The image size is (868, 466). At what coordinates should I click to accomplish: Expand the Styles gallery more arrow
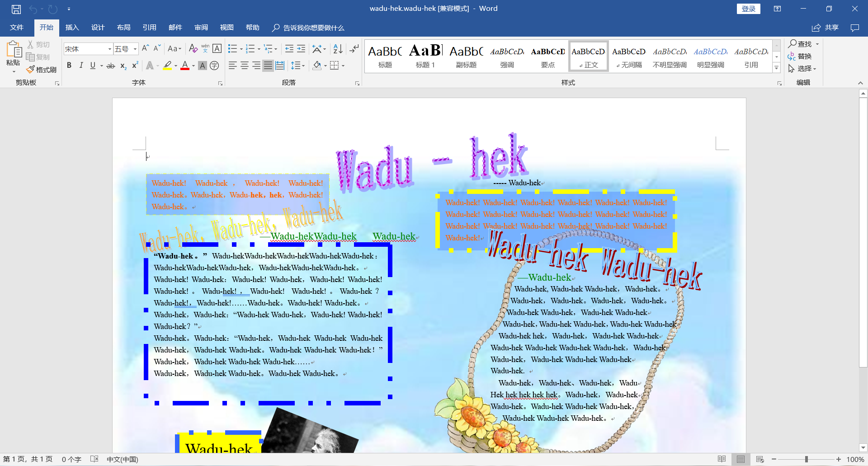click(776, 68)
